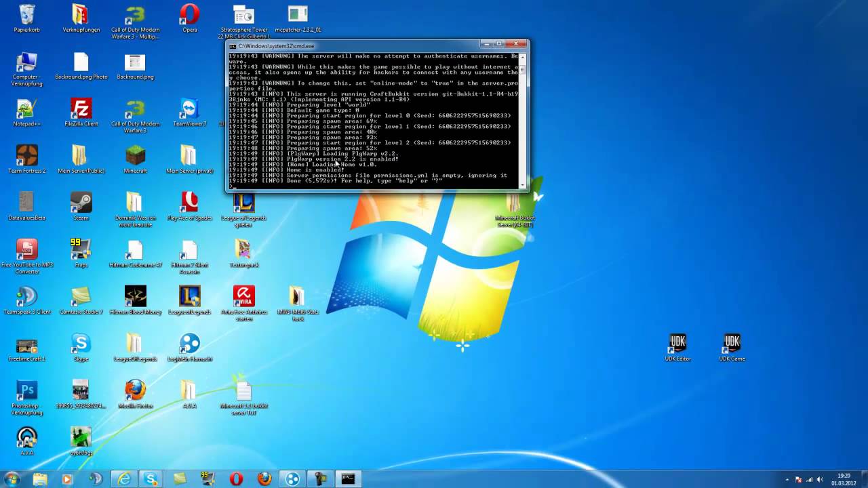Select the Backround.png Photo file
The width and height of the screenshot is (868, 488).
coord(81,66)
